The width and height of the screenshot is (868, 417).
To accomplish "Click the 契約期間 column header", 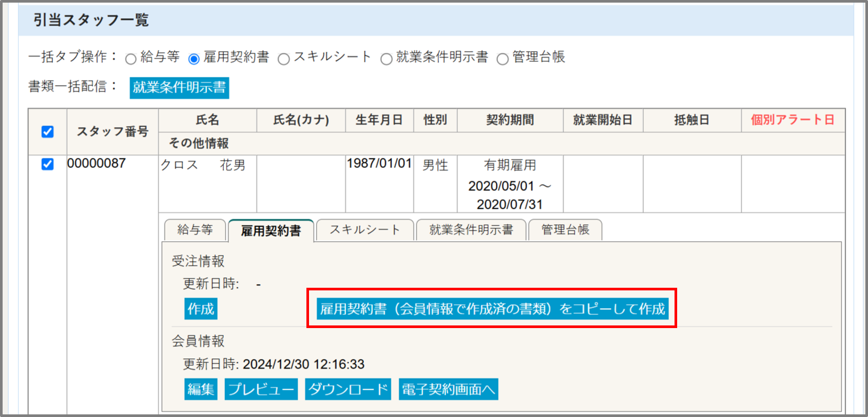I will (510, 120).
